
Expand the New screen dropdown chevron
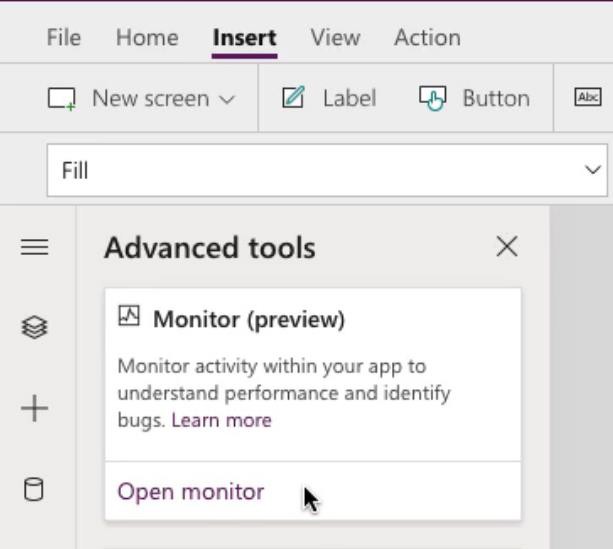click(x=227, y=99)
